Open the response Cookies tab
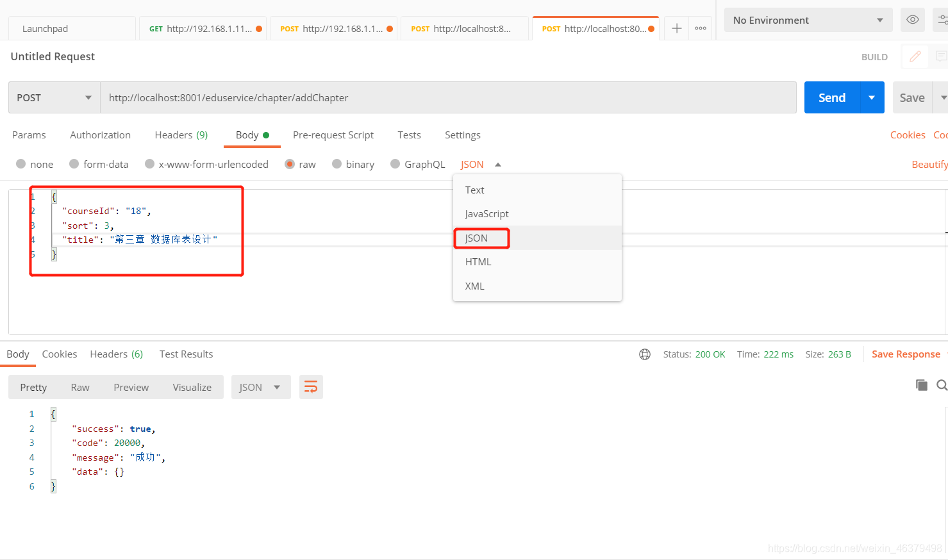Screen dimensions: 948x560 60,354
